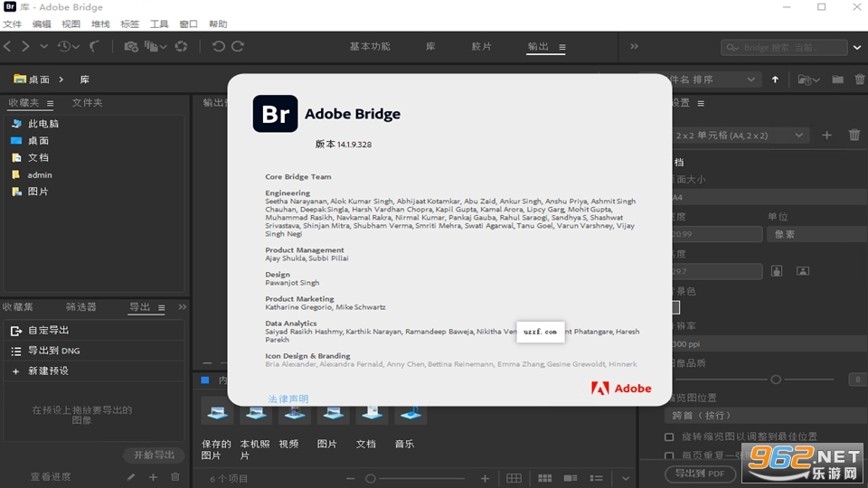
Task: Select the Custom Export preset
Action: coord(94,331)
